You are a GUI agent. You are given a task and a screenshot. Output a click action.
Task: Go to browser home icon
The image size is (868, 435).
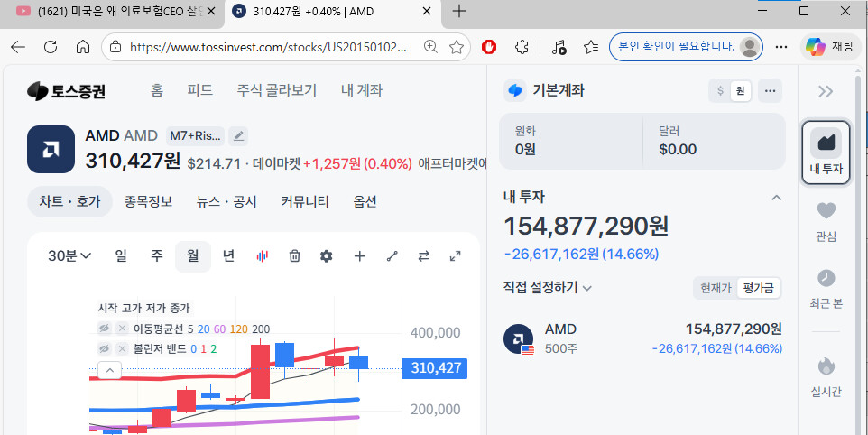(82, 47)
